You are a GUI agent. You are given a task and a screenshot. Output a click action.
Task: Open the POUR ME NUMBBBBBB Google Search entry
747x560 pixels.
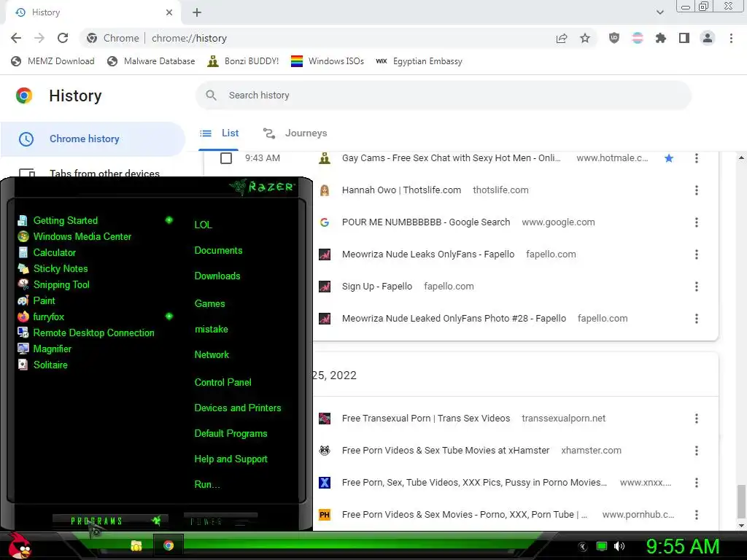(426, 222)
